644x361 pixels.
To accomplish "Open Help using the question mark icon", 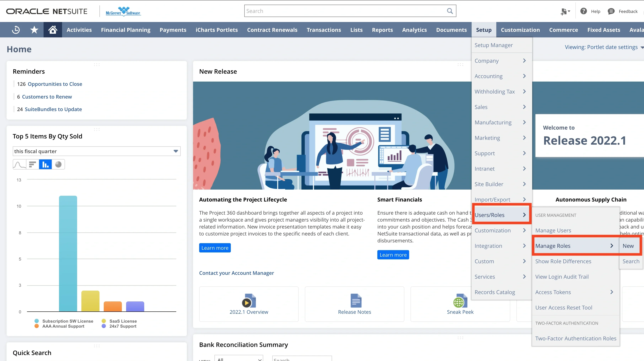I will (x=584, y=11).
